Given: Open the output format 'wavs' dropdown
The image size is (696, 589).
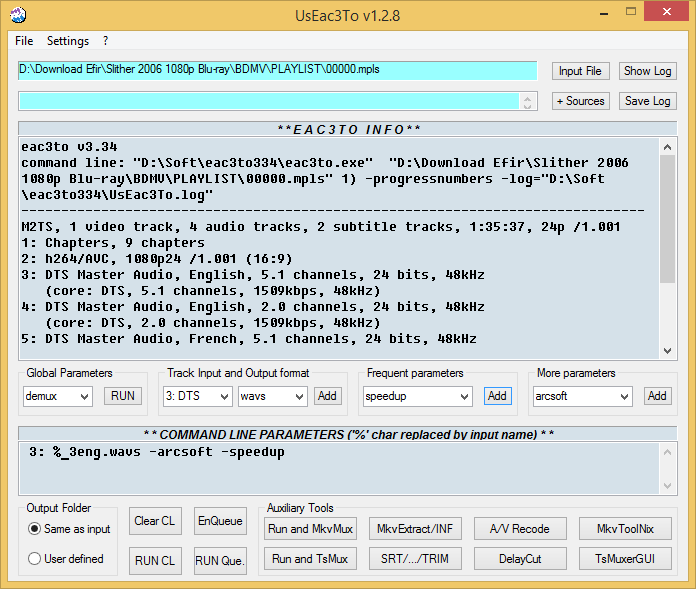Looking at the screenshot, I should (273, 396).
